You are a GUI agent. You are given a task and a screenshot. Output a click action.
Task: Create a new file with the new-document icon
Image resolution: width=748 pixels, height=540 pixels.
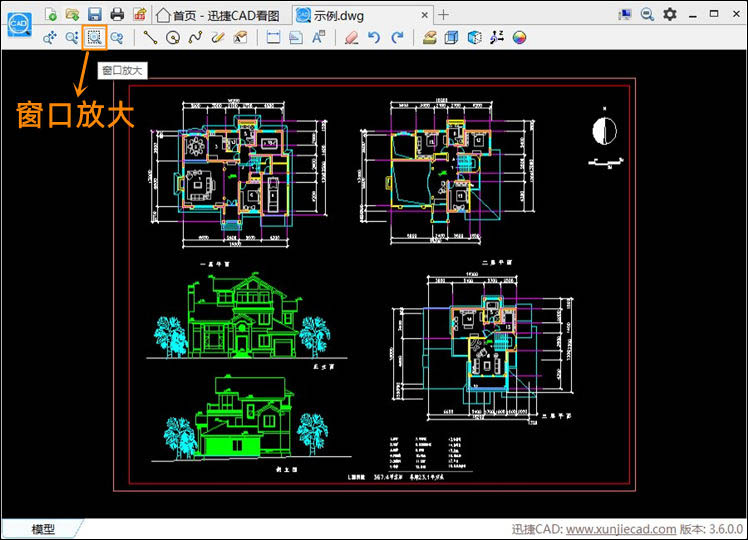click(51, 15)
